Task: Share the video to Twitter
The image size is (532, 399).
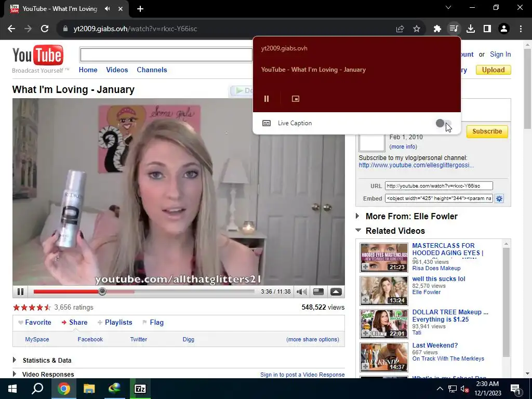Action: point(138,339)
